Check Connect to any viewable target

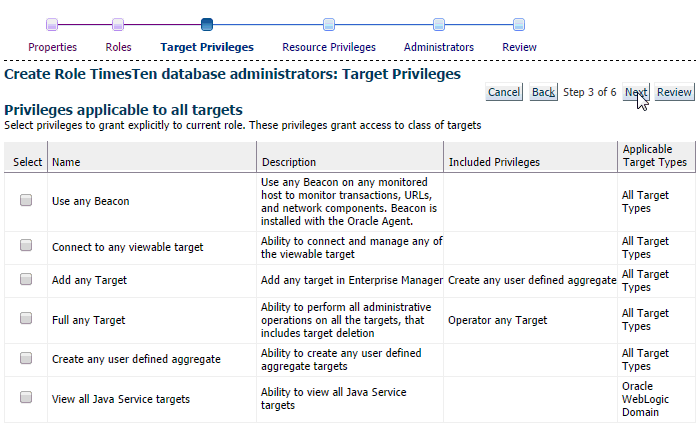click(x=26, y=245)
